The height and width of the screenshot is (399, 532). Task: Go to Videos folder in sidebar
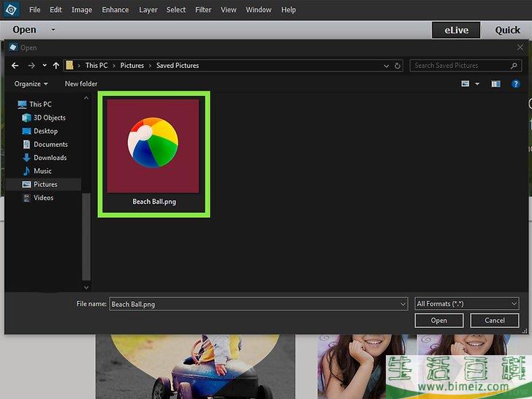pyautogui.click(x=43, y=198)
